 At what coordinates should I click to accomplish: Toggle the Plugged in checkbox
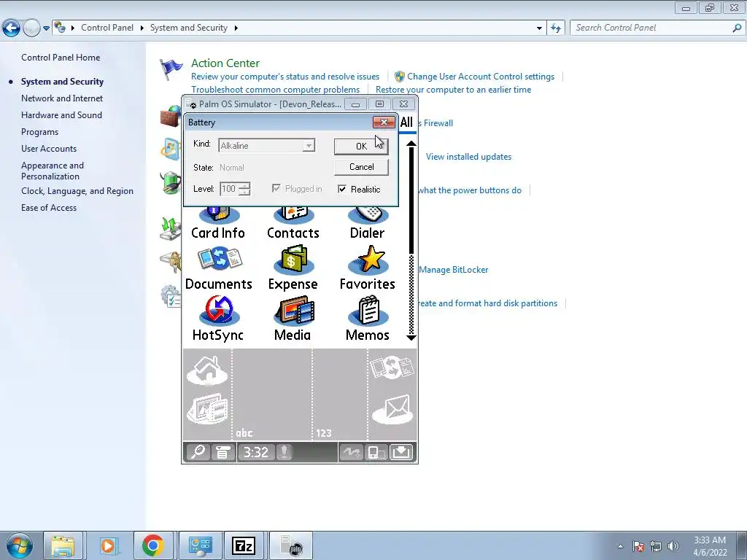coord(276,189)
